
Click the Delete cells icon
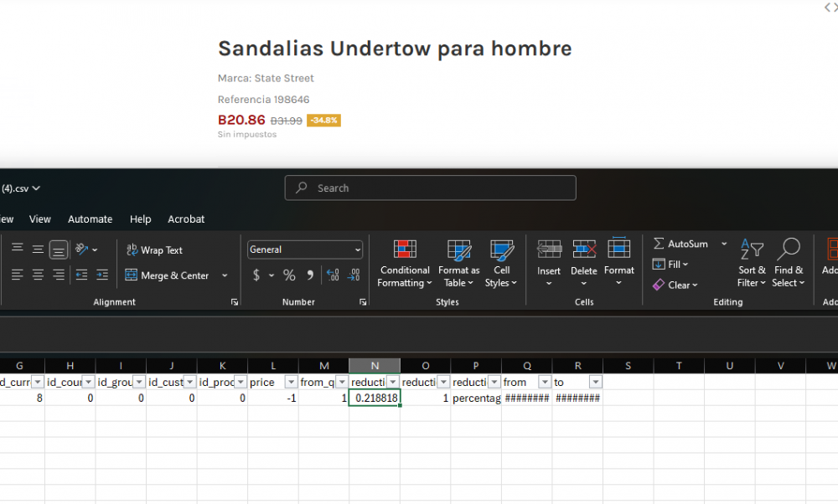click(584, 249)
